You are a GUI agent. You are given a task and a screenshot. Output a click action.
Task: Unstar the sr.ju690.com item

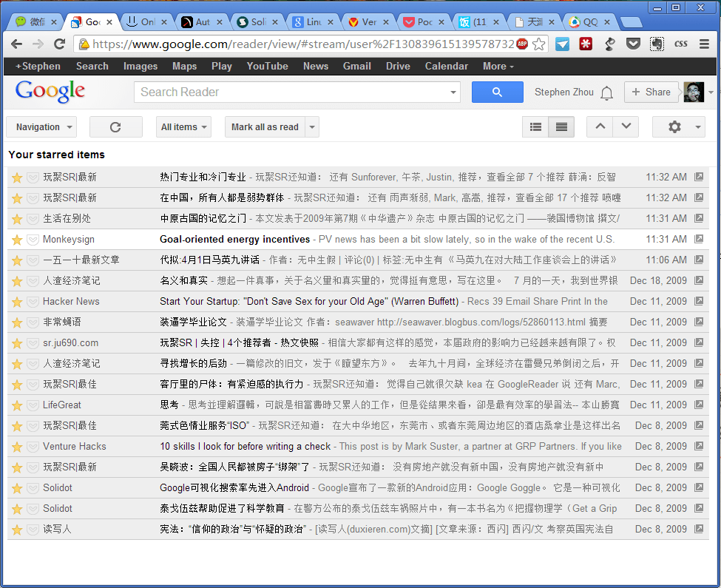[17, 343]
